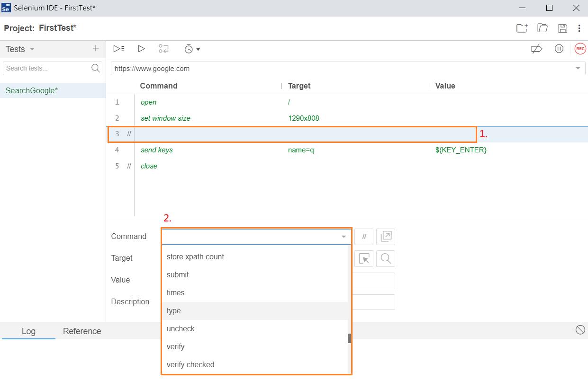Minimize the Selenium IDE window
The width and height of the screenshot is (588, 380).
click(523, 8)
